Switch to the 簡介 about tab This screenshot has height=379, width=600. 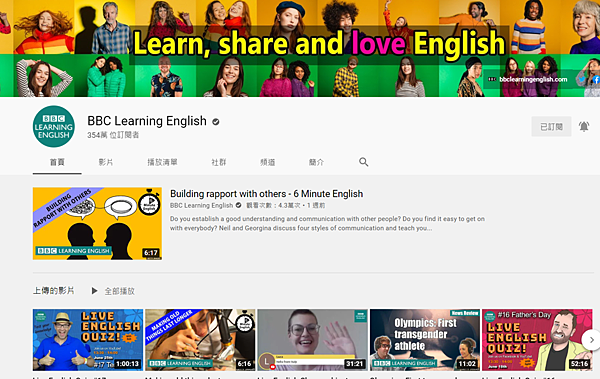316,162
